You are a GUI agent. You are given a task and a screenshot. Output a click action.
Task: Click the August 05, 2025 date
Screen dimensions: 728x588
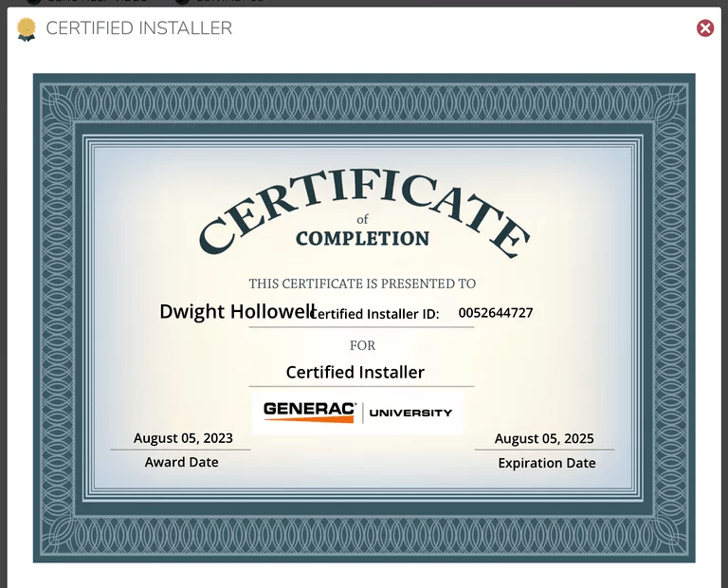point(544,438)
